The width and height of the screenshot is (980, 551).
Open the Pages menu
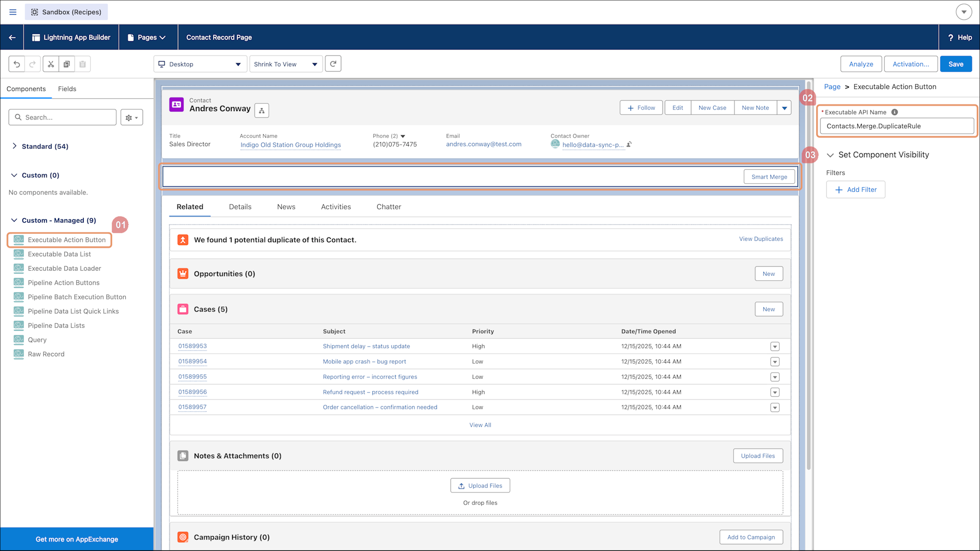[x=147, y=37]
